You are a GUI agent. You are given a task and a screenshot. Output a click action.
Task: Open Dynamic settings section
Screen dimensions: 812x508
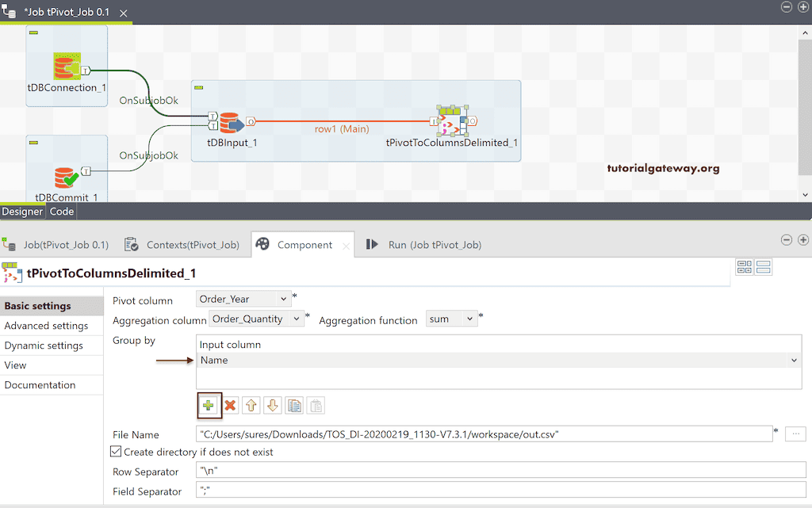(x=52, y=346)
